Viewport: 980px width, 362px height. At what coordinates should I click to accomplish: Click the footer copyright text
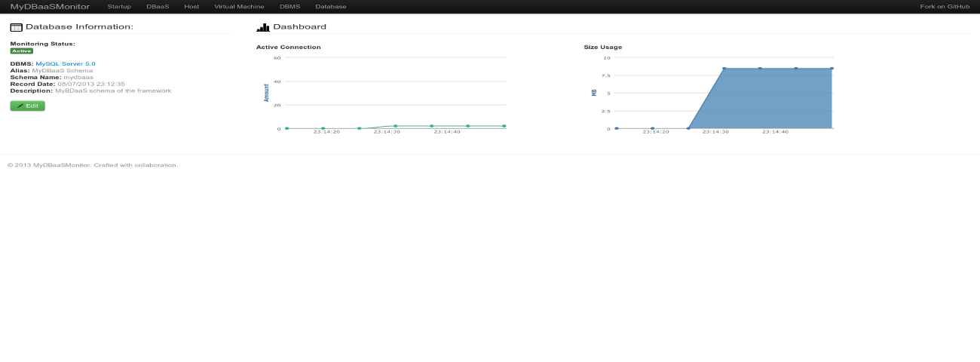[93, 165]
